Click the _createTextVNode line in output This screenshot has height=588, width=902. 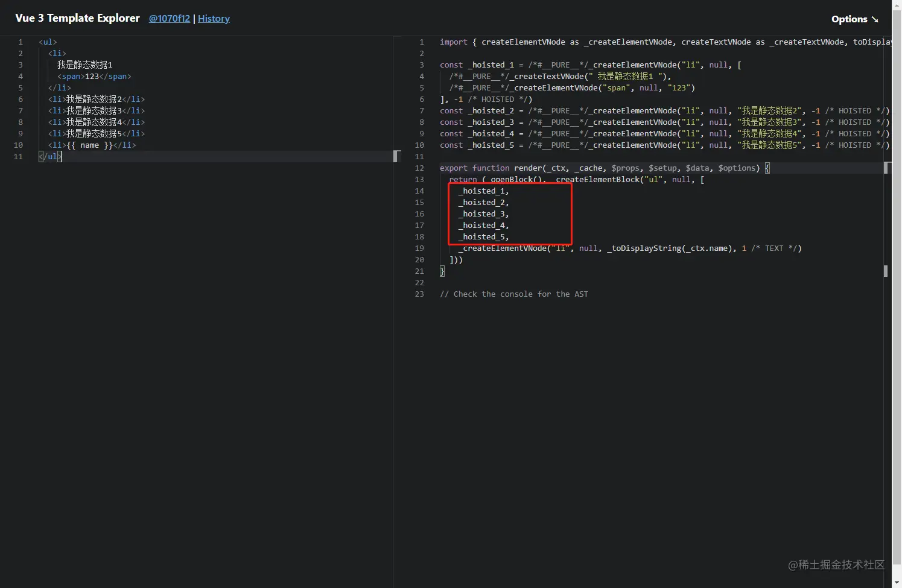(560, 77)
